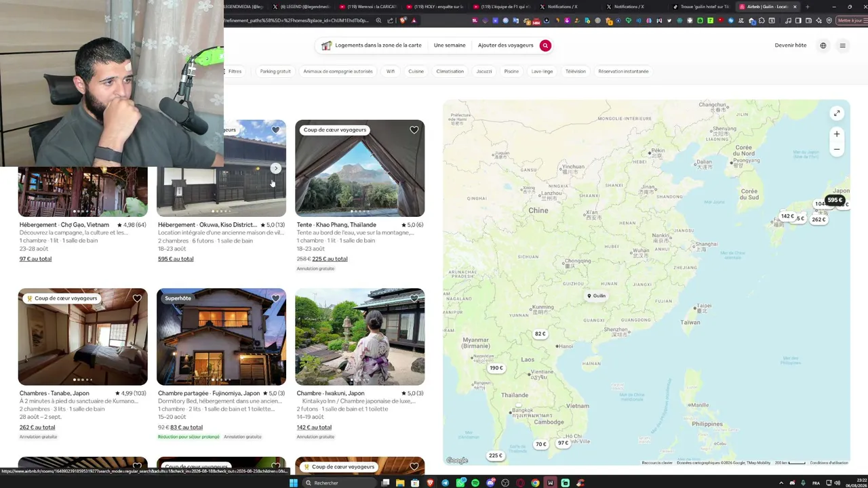
Task: Open Windows Start menu
Action: click(294, 483)
